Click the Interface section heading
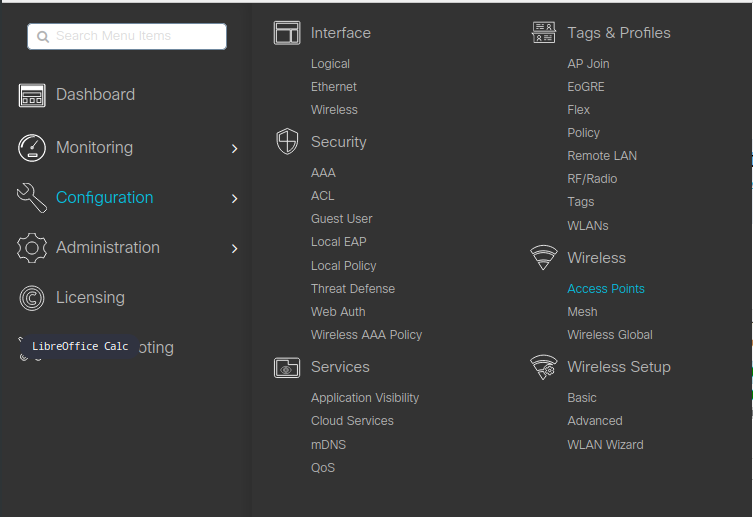This screenshot has height=517, width=753. [x=340, y=33]
